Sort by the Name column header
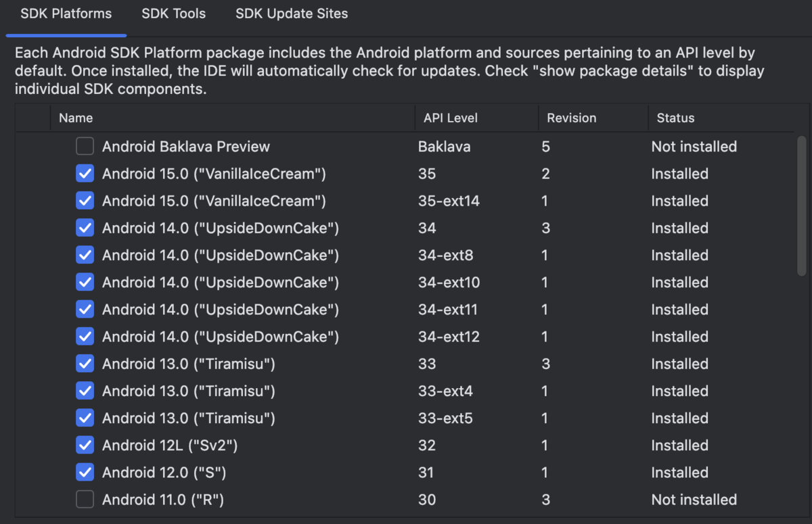 click(x=232, y=118)
